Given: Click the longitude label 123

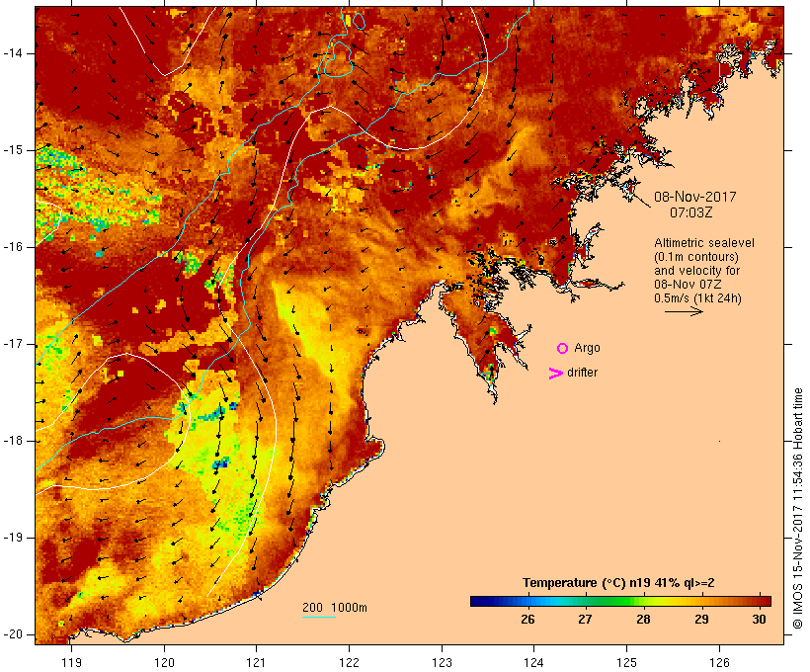Looking at the screenshot, I should [x=442, y=662].
